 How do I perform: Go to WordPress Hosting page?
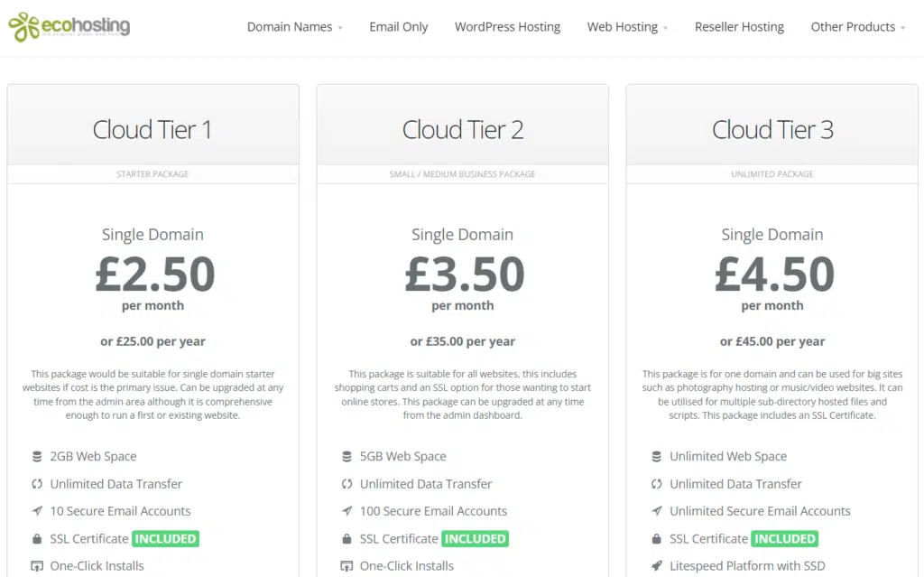click(507, 27)
